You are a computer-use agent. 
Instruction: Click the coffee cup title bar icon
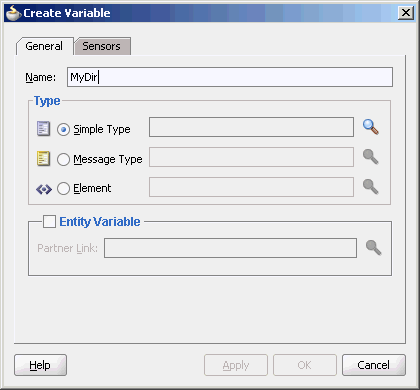(x=14, y=13)
